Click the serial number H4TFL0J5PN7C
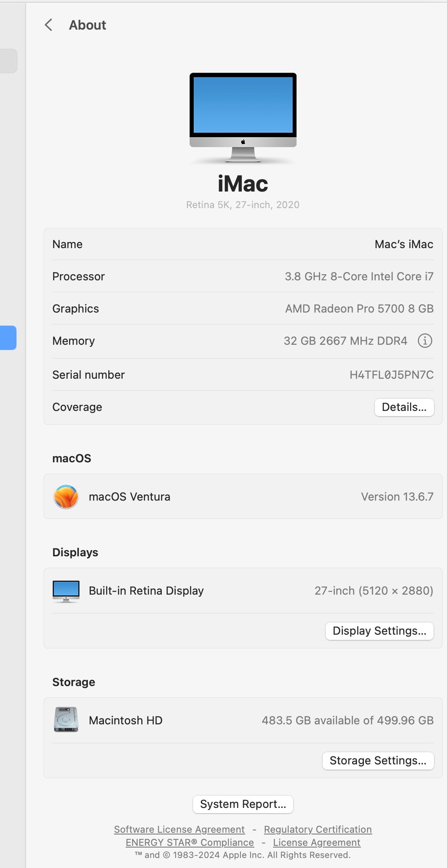447x868 pixels. coord(391,375)
